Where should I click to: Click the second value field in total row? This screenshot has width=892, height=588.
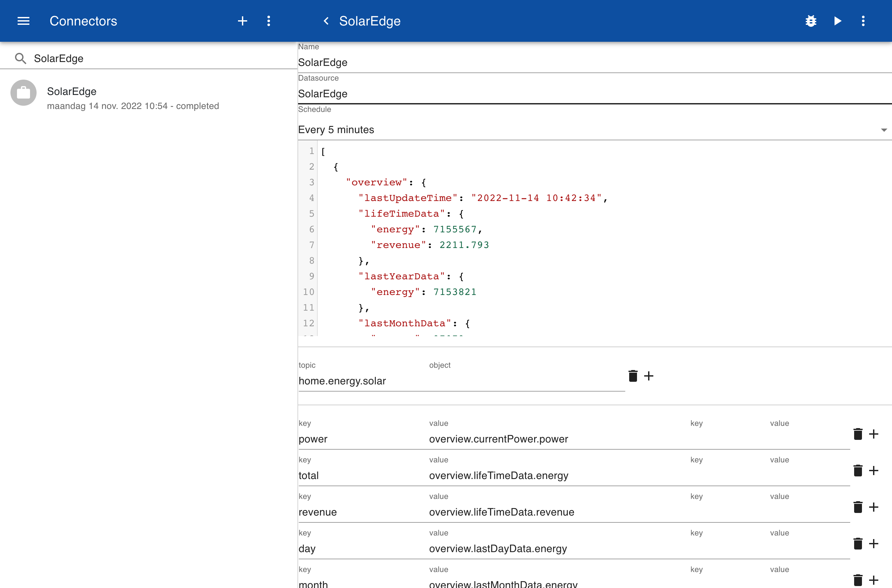[809, 475]
